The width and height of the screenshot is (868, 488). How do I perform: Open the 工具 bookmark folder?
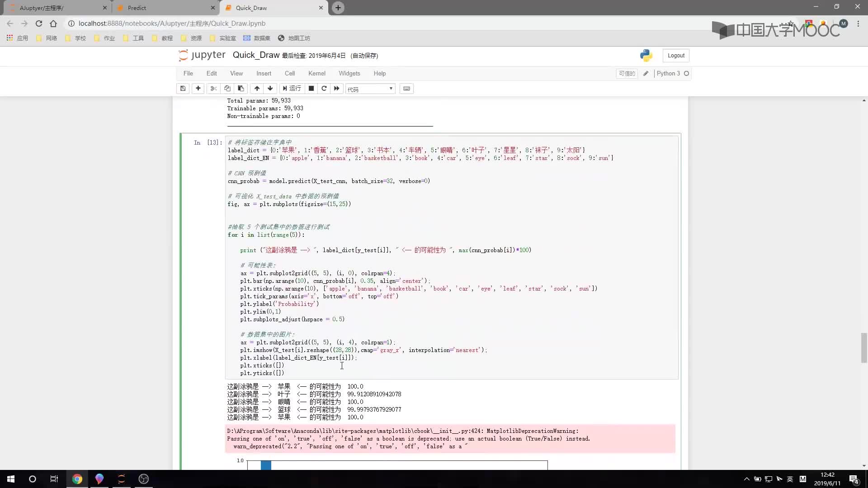(133, 38)
